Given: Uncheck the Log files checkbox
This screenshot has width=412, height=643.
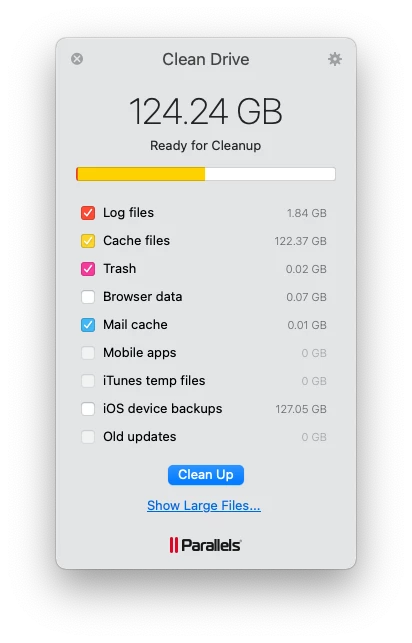Looking at the screenshot, I should click(x=88, y=213).
